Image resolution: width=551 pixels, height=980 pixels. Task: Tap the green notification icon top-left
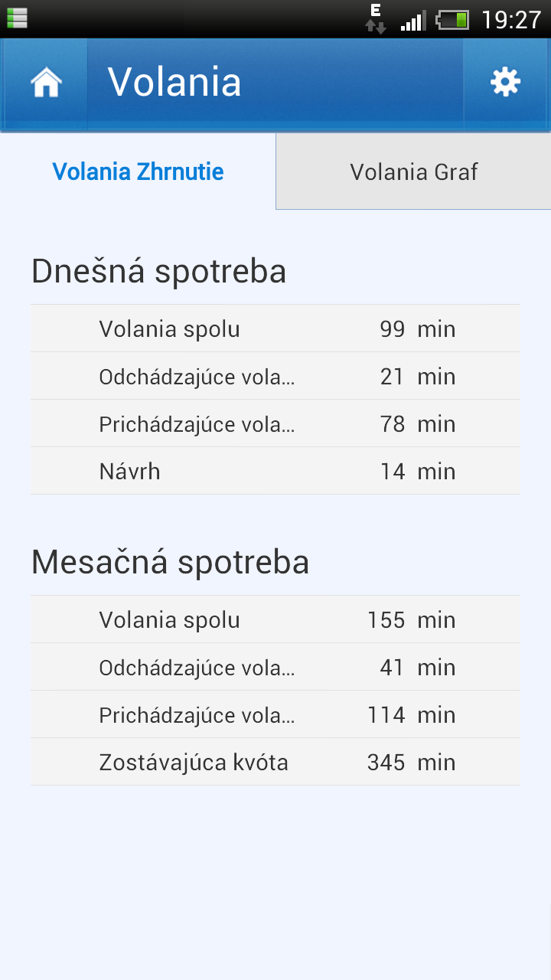click(x=17, y=17)
